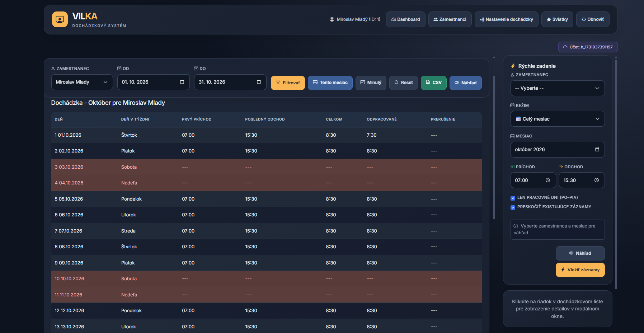
Task: Open calendar picker in the DO date field
Action: click(259, 82)
